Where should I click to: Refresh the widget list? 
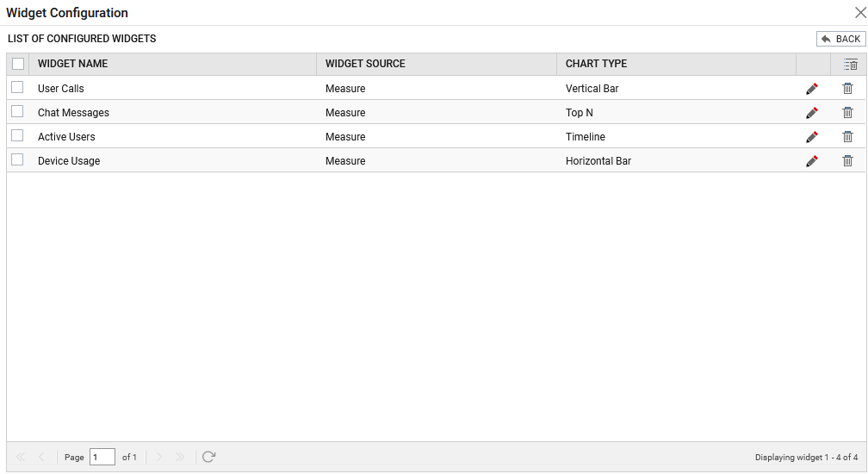(208, 457)
